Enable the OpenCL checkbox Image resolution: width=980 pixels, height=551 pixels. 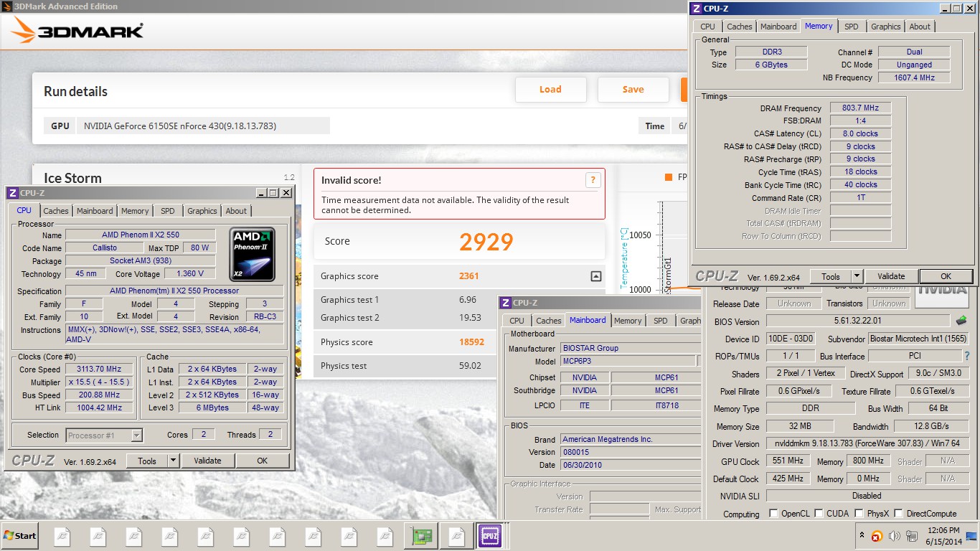[773, 514]
